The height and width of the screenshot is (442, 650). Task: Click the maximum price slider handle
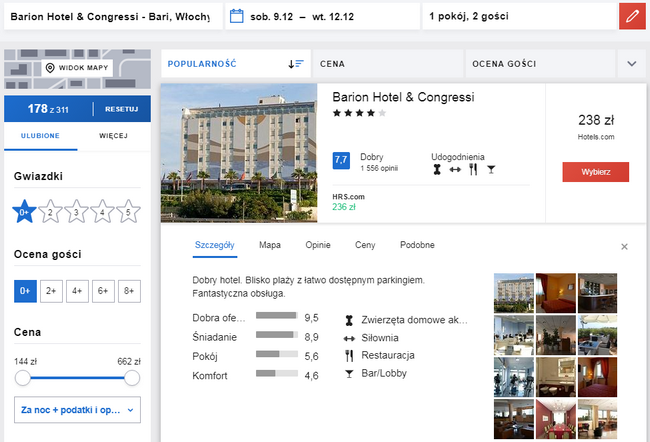[132, 378]
